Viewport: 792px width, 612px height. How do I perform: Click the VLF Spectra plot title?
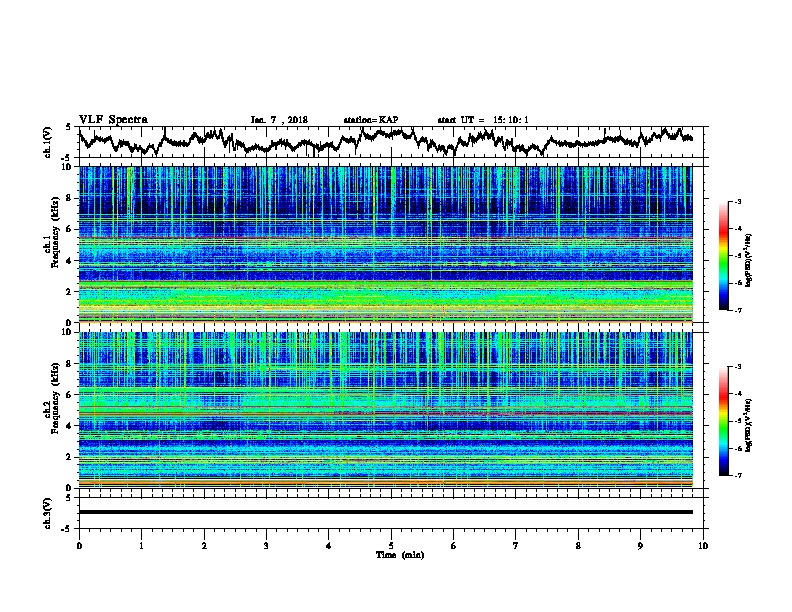click(x=113, y=120)
